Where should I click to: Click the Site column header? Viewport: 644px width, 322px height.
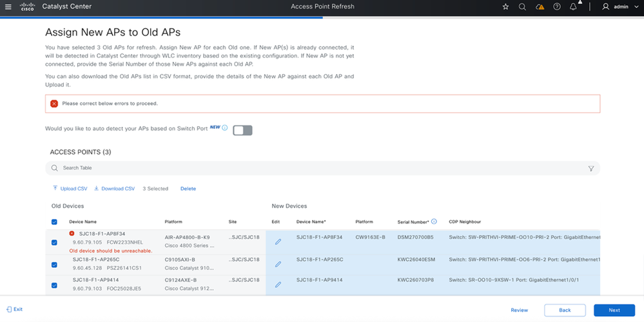pyautogui.click(x=233, y=222)
